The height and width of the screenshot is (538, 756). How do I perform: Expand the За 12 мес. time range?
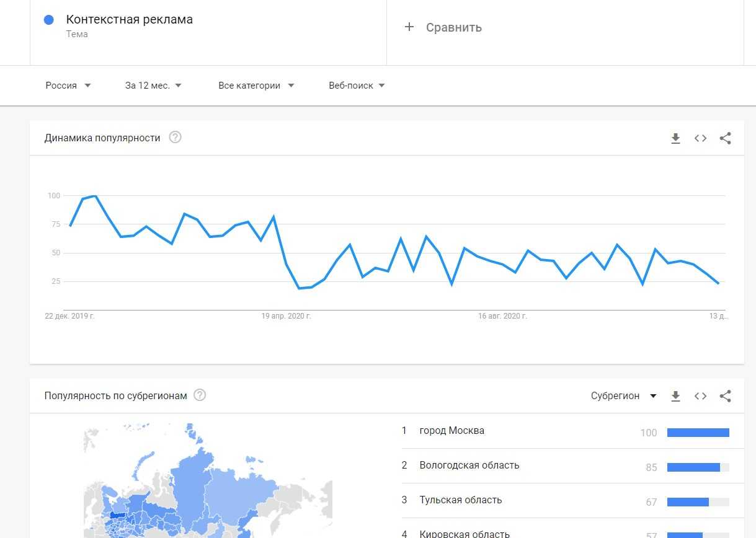153,86
